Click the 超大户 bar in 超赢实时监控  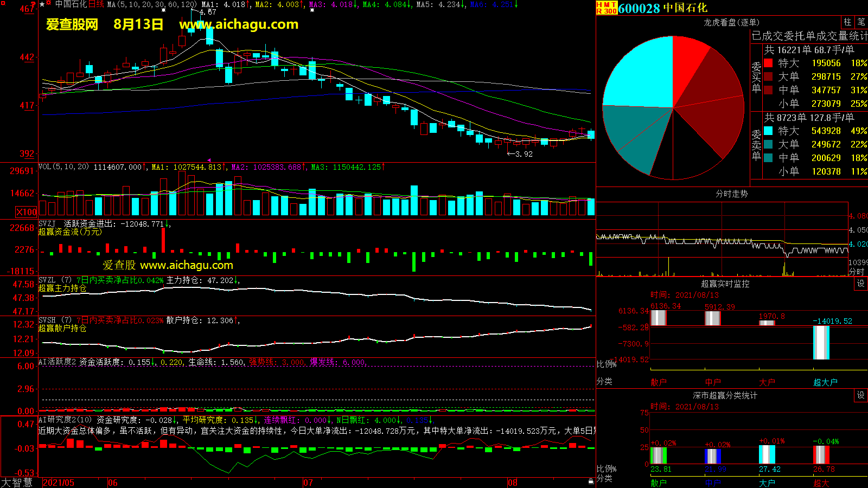[821, 342]
